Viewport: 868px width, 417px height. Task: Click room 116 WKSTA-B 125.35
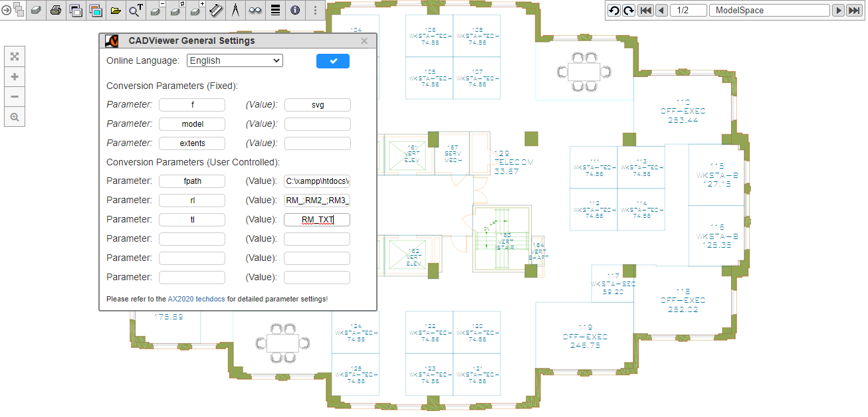[716, 236]
